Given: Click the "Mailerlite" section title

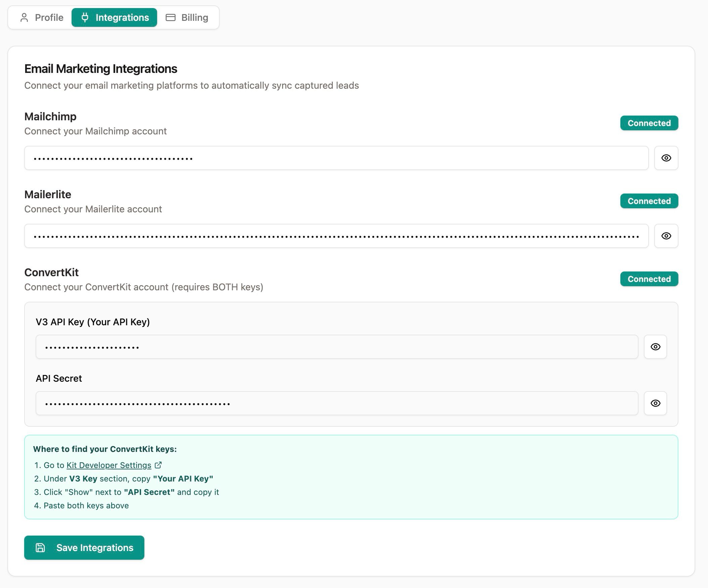Looking at the screenshot, I should click(48, 194).
